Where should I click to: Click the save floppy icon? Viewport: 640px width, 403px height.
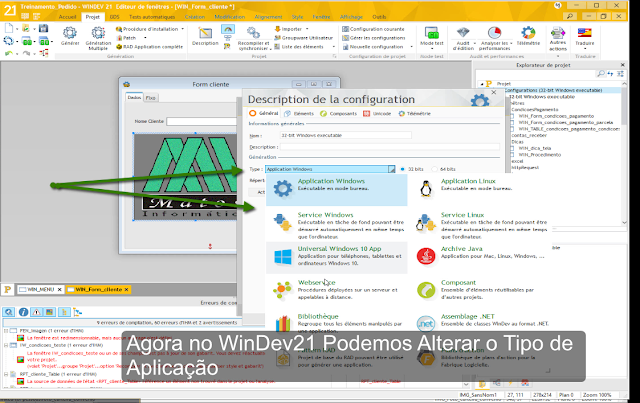point(43,28)
